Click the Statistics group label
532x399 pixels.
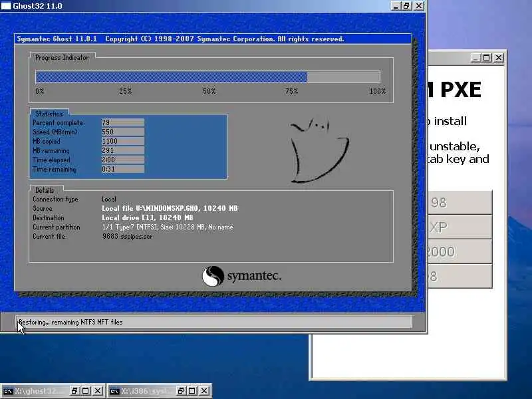[x=49, y=114]
